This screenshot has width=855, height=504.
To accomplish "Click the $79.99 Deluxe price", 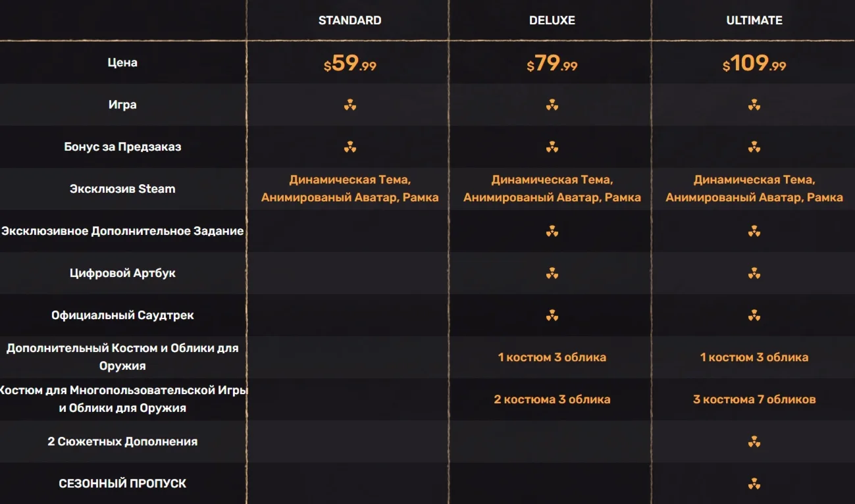I will point(552,63).
